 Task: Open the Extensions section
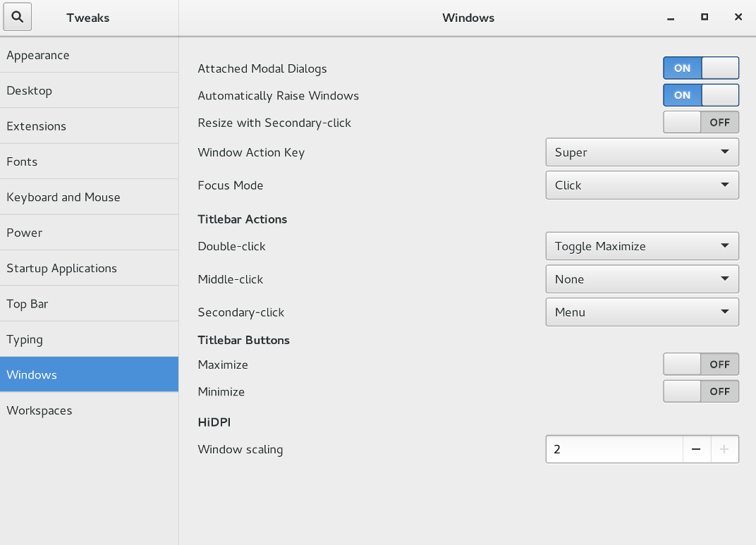tap(89, 126)
